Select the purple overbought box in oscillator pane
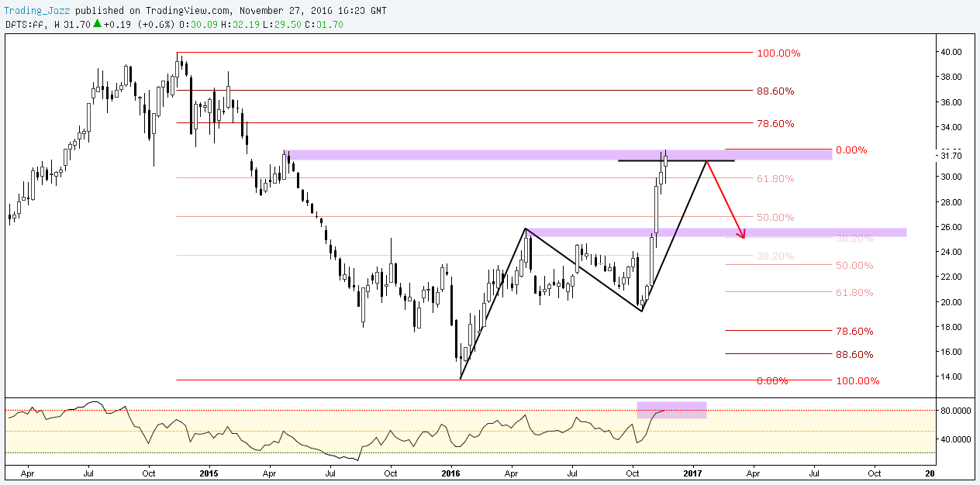 (x=671, y=410)
